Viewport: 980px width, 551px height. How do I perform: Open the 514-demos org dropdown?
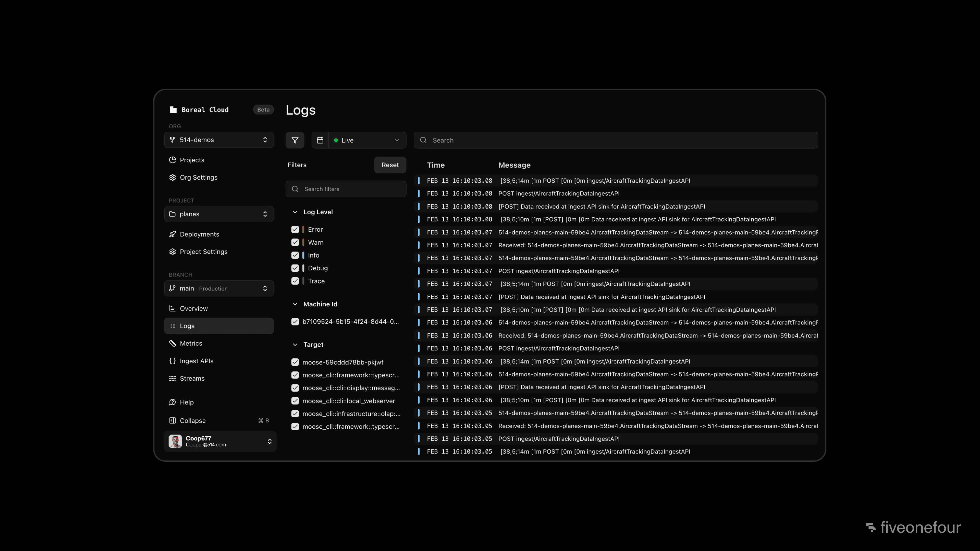pyautogui.click(x=219, y=140)
